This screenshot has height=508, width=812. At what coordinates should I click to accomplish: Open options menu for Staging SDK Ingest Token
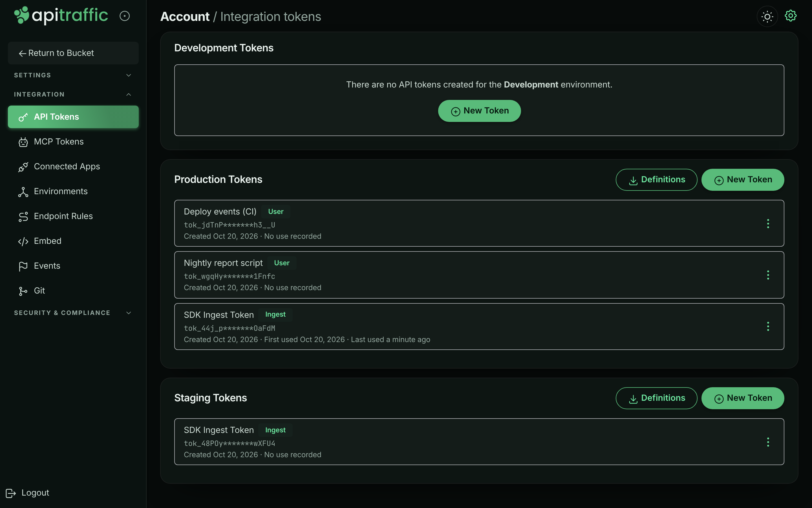click(768, 442)
